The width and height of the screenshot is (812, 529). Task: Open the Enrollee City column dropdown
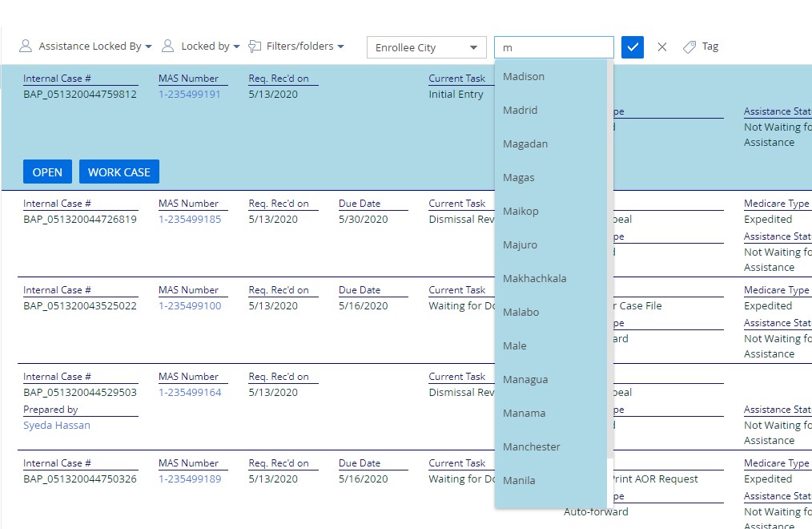[x=427, y=47]
